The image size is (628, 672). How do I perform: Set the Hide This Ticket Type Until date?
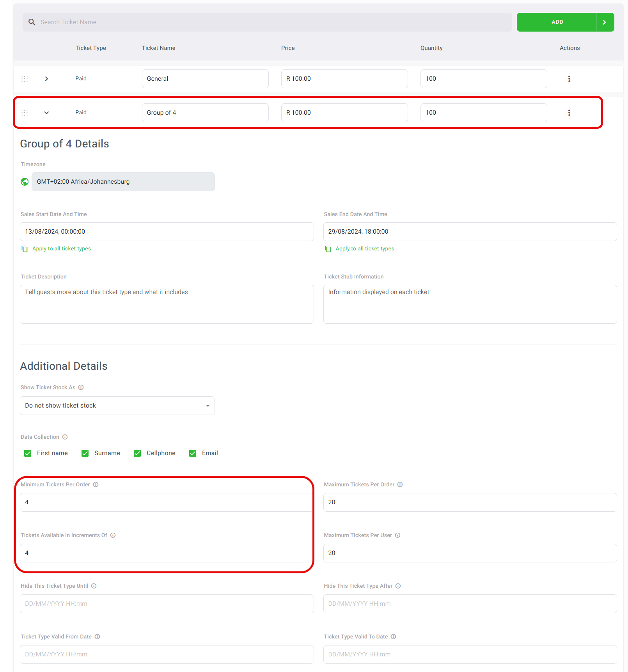coord(167,604)
